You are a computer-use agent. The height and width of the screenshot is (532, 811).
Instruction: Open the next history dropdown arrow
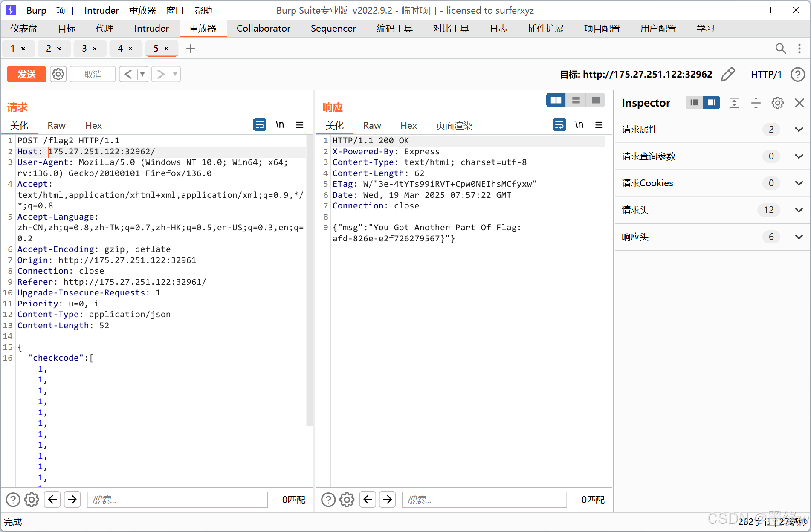pos(175,74)
